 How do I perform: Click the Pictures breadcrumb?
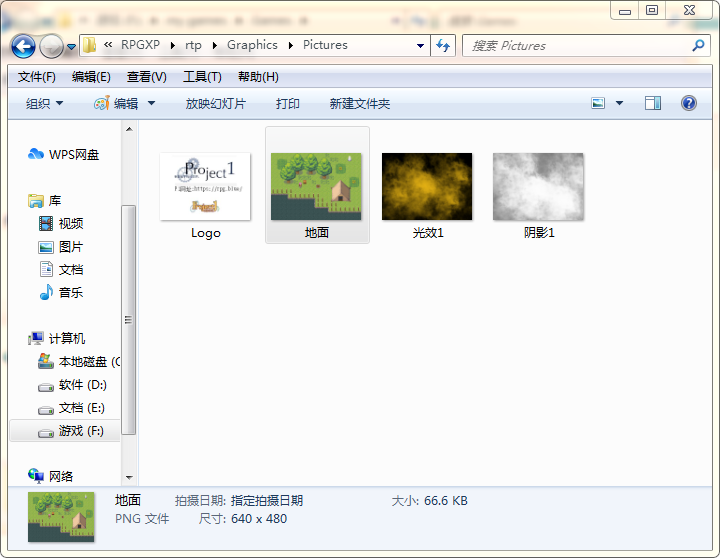pos(325,45)
